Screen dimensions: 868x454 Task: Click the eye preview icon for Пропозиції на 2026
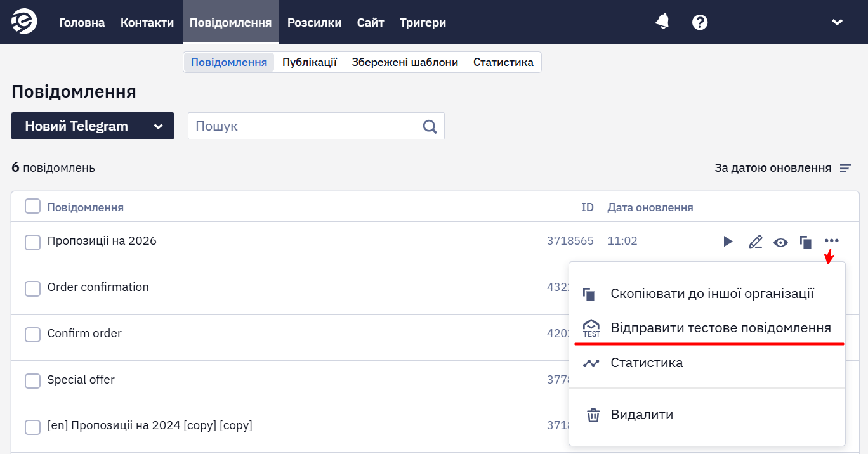click(x=780, y=242)
